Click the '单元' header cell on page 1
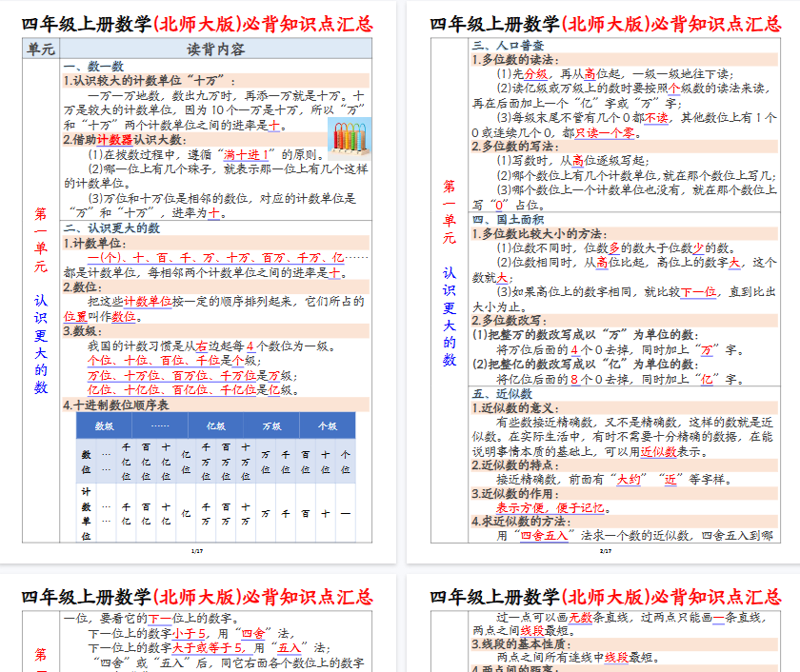The height and width of the screenshot is (672, 800). pyautogui.click(x=41, y=49)
